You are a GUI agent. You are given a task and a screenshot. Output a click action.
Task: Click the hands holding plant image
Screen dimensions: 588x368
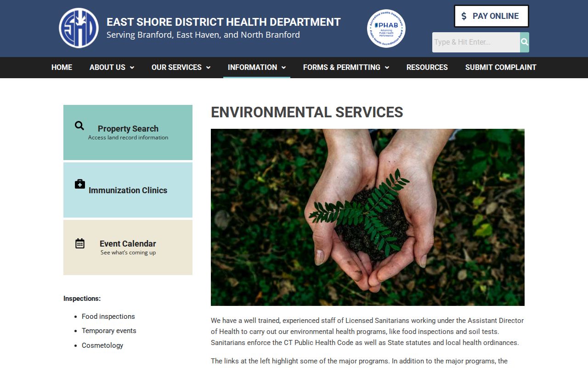point(367,217)
